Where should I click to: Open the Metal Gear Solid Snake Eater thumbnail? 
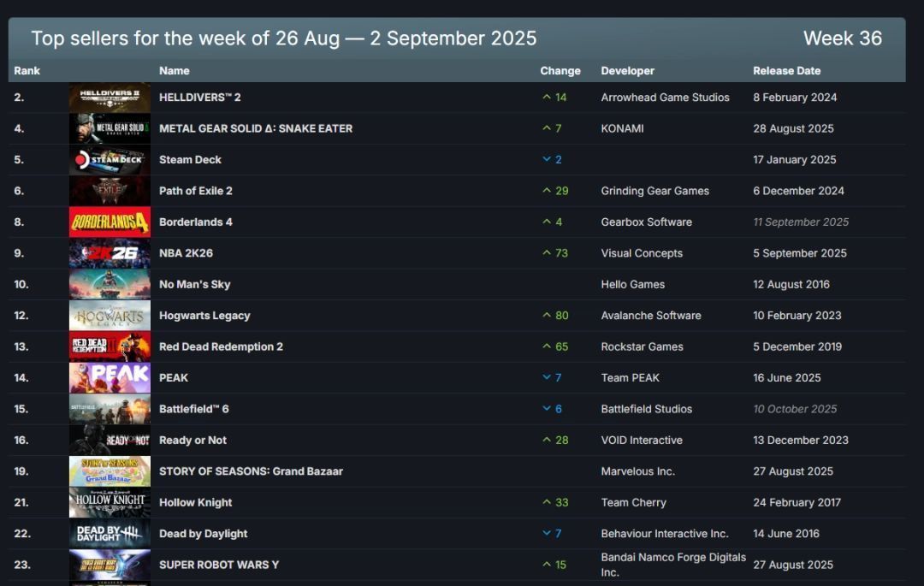point(110,128)
